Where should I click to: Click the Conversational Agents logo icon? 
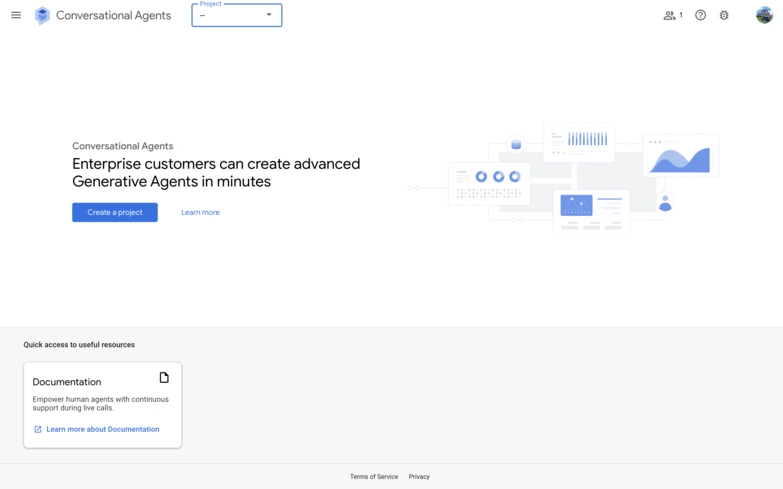pyautogui.click(x=42, y=15)
